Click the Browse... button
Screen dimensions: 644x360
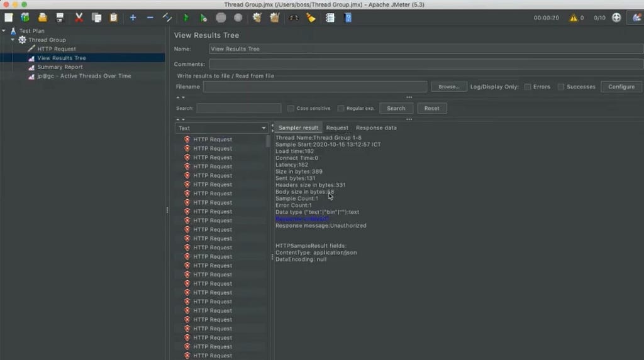pyautogui.click(x=449, y=87)
